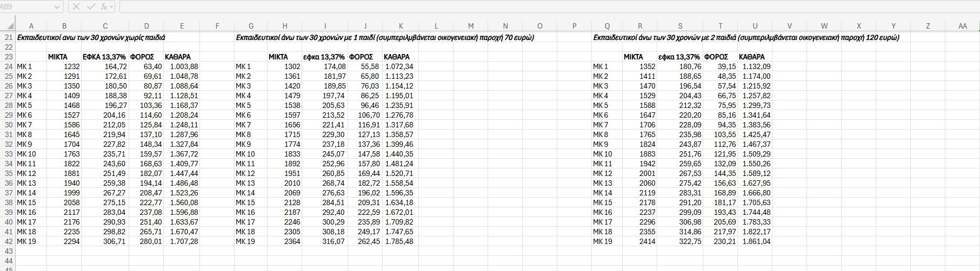The image size is (980, 271).
Task: Click the Name Box showing AB9
Action: point(27,6)
